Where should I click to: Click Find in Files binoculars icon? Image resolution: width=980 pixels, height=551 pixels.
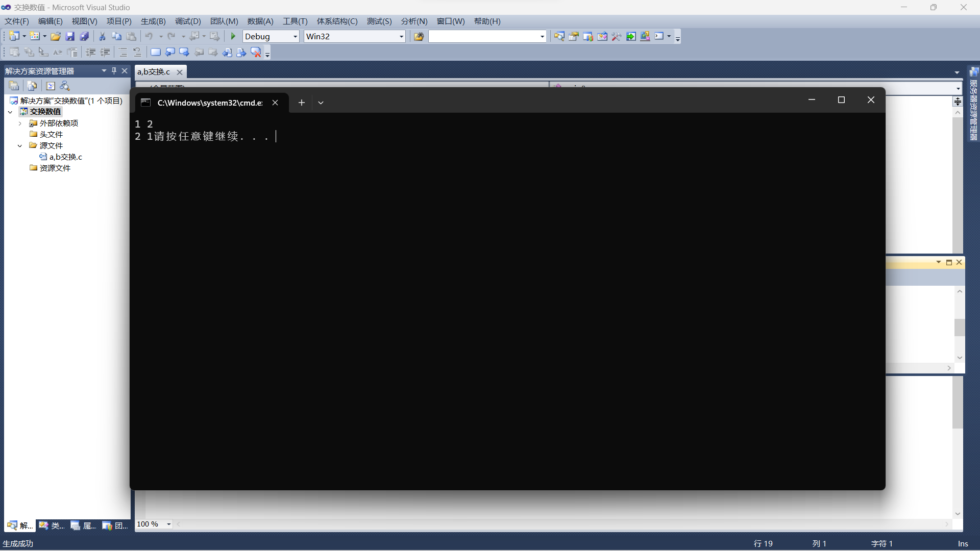[419, 36]
